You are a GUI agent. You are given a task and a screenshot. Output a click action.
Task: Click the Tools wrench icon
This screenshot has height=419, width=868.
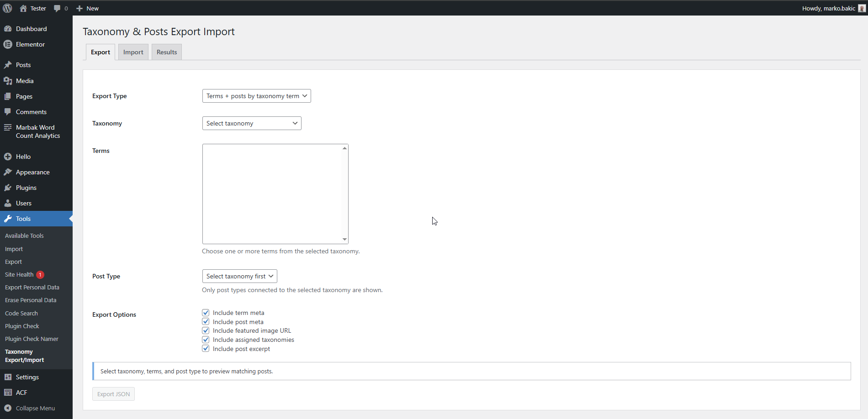point(8,219)
